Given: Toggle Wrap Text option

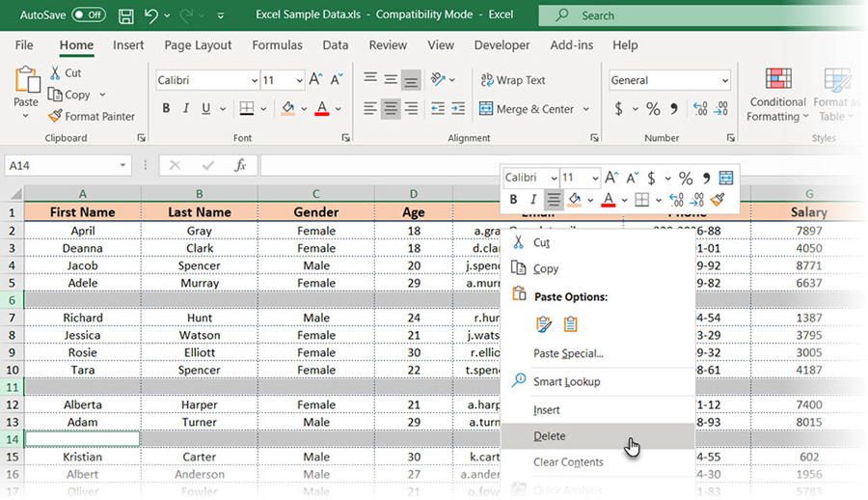Looking at the screenshot, I should [512, 81].
